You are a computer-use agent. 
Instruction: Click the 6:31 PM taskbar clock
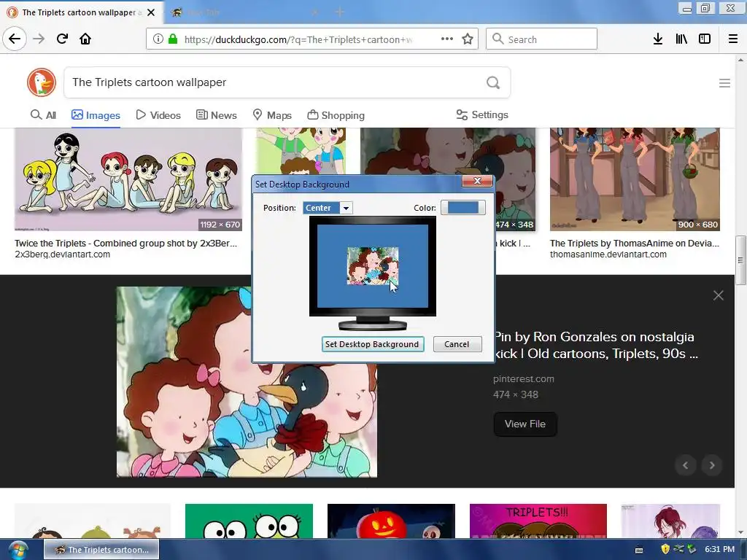coord(720,549)
